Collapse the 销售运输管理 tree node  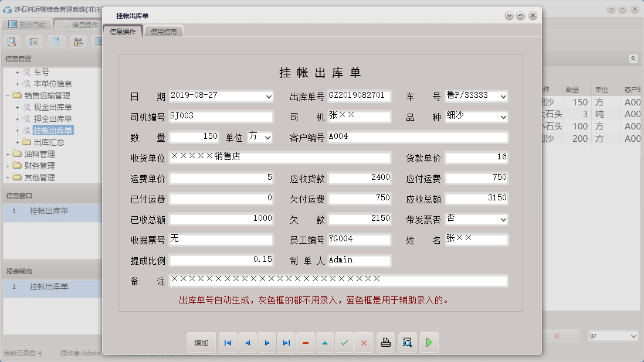pos(8,95)
